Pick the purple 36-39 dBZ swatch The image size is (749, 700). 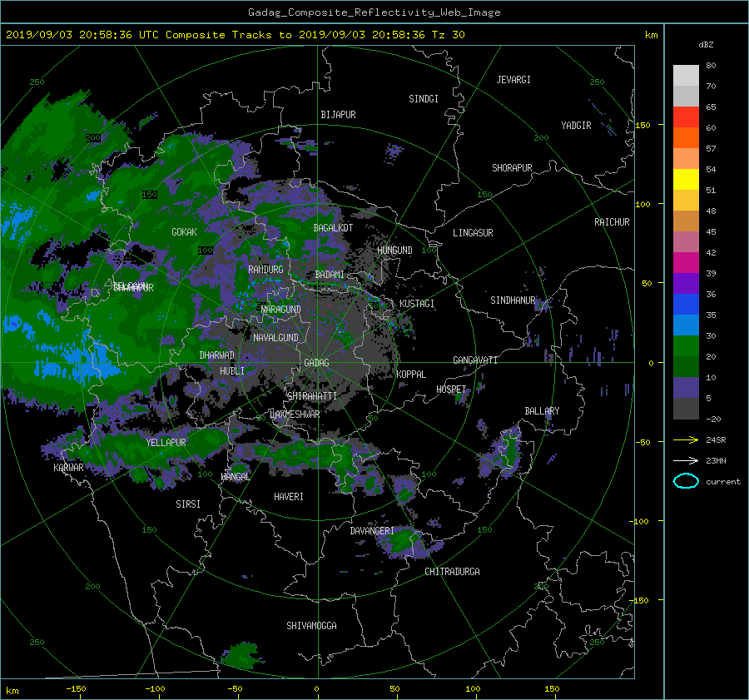coord(686,283)
